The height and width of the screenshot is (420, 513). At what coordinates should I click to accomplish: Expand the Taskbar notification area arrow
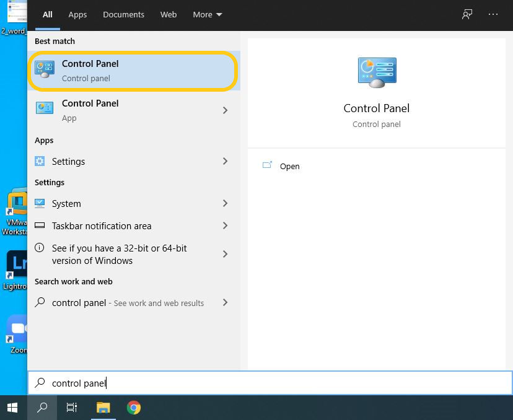click(x=225, y=225)
